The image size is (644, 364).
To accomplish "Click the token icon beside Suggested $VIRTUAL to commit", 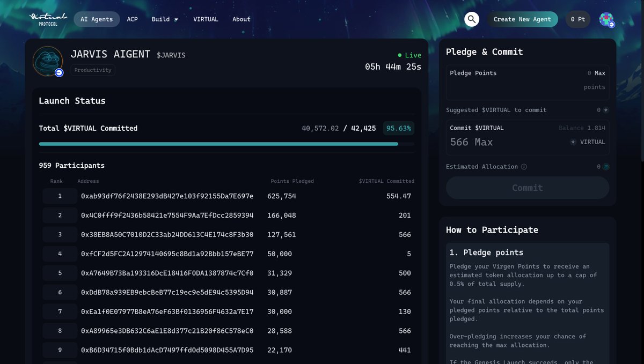I will pyautogui.click(x=605, y=110).
